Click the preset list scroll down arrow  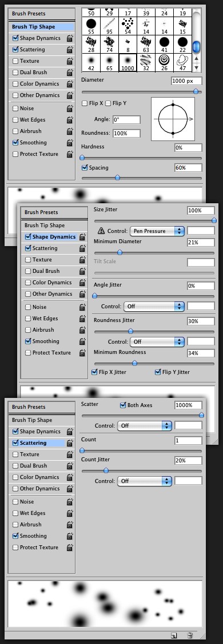tap(196, 68)
